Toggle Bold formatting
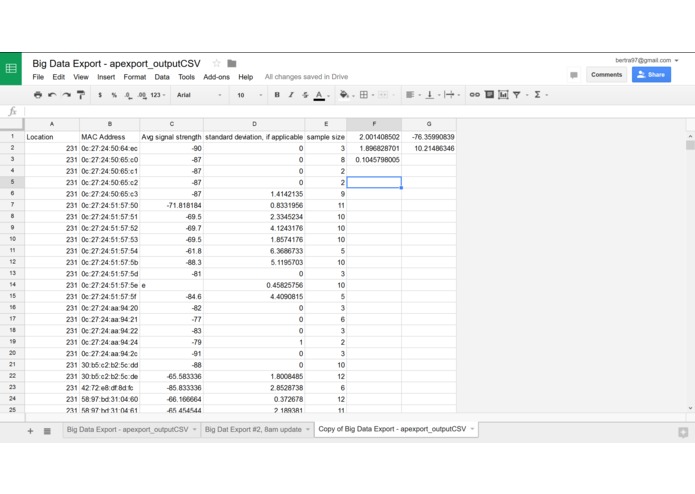This screenshot has height=494, width=695. click(x=277, y=95)
